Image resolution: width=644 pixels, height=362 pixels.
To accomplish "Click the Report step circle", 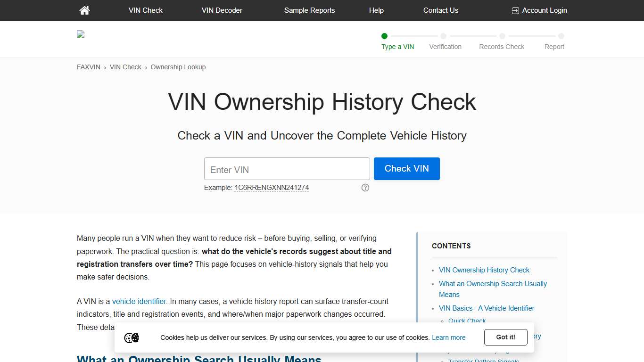I will [x=561, y=36].
